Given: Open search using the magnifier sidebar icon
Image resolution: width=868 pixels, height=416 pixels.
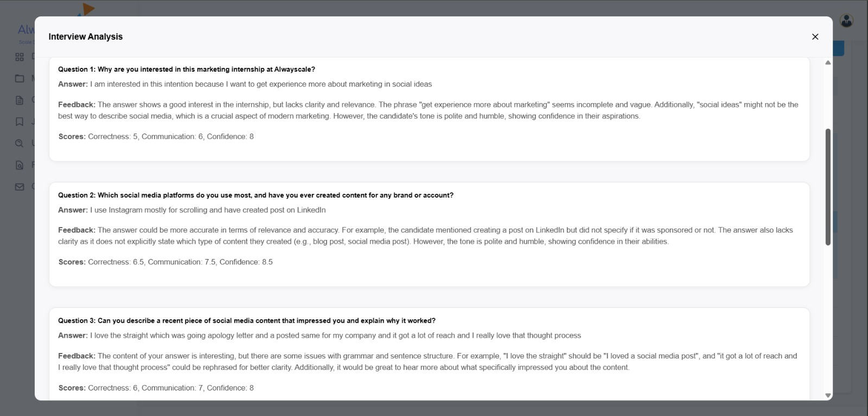Looking at the screenshot, I should pyautogui.click(x=20, y=143).
